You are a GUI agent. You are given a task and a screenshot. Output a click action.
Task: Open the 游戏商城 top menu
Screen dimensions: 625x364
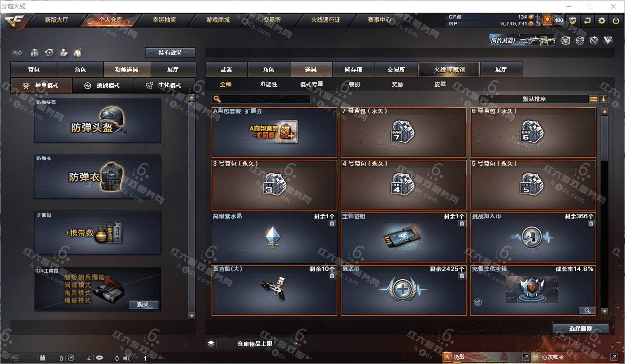tap(218, 20)
